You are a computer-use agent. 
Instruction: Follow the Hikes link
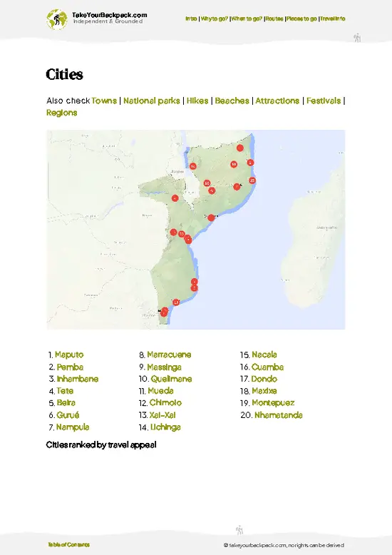click(197, 101)
